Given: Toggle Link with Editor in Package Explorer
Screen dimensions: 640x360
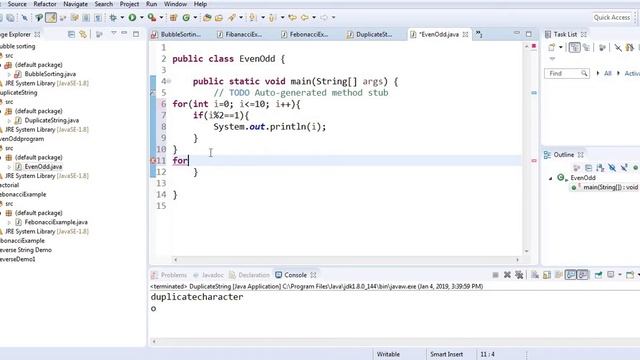Looking at the screenshot, I should (83, 34).
